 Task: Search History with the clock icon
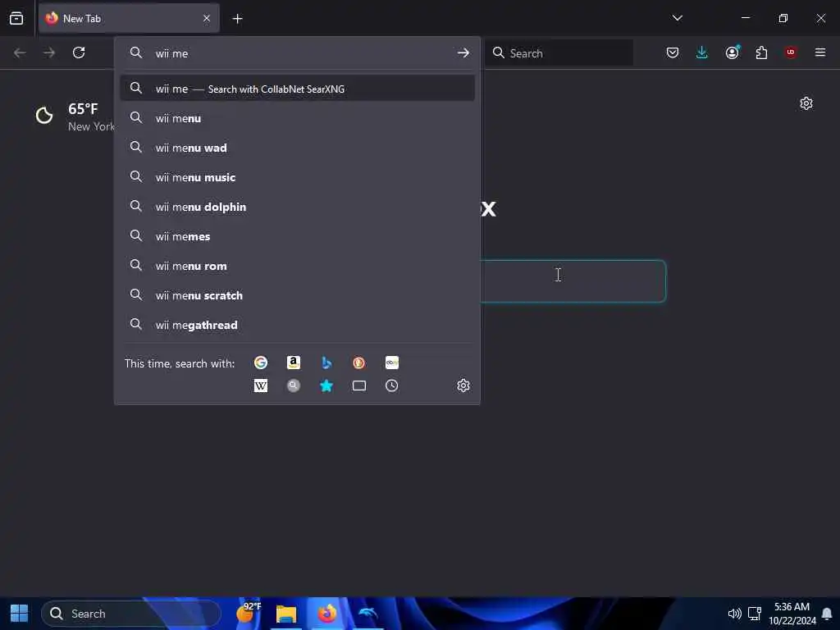(391, 386)
